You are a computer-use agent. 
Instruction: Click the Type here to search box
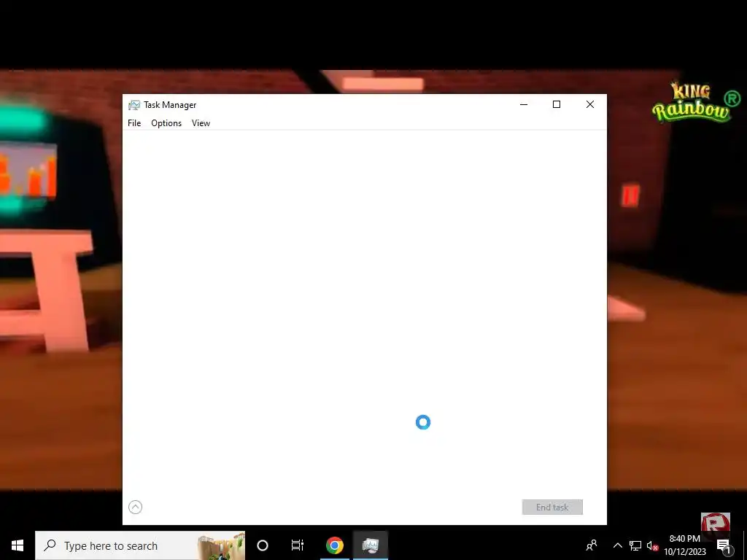[x=140, y=545]
